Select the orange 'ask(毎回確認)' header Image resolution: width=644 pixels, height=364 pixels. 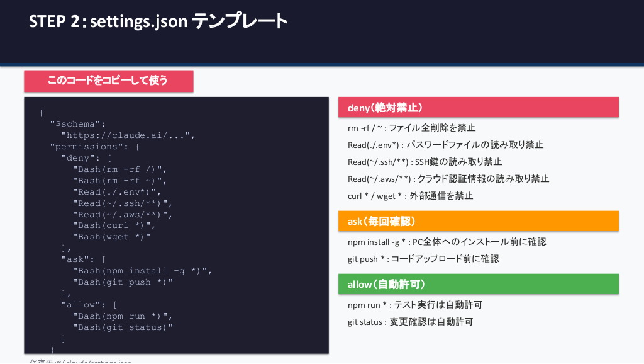(x=478, y=221)
